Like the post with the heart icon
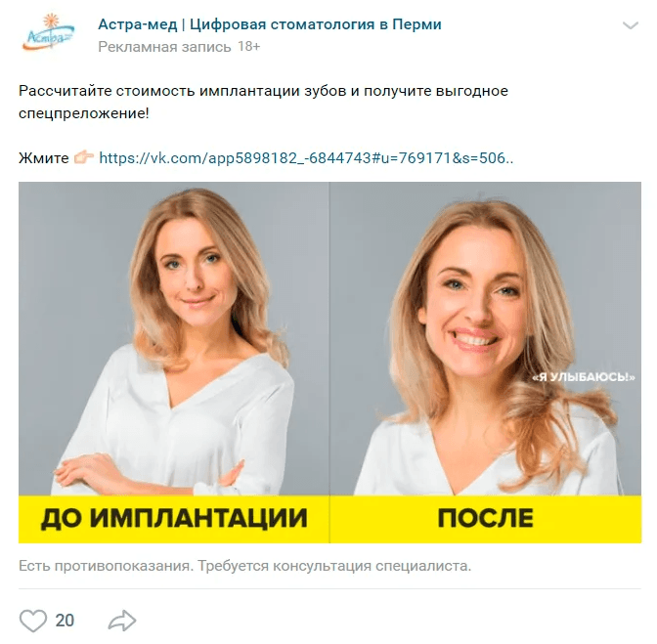This screenshot has height=644, width=657. click(x=33, y=621)
